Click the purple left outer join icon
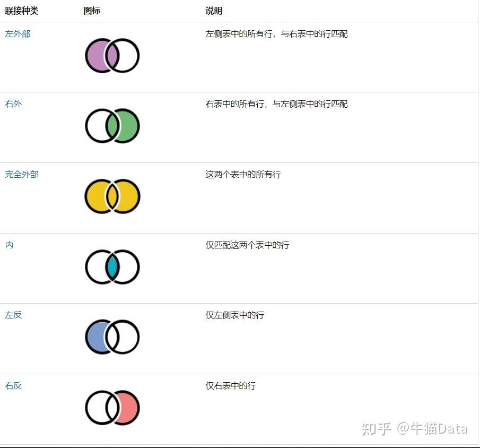 tap(112, 56)
